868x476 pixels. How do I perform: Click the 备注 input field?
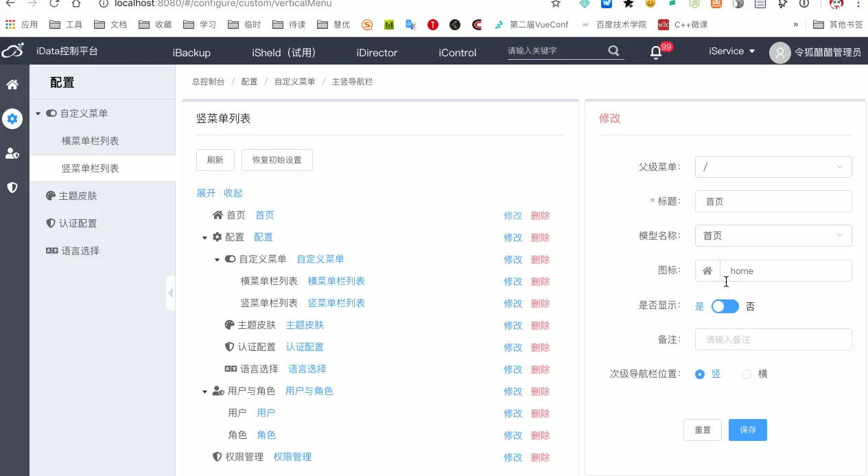[773, 339]
